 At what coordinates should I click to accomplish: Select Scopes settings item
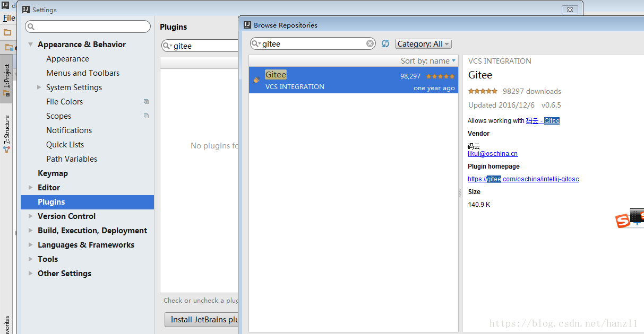point(58,116)
